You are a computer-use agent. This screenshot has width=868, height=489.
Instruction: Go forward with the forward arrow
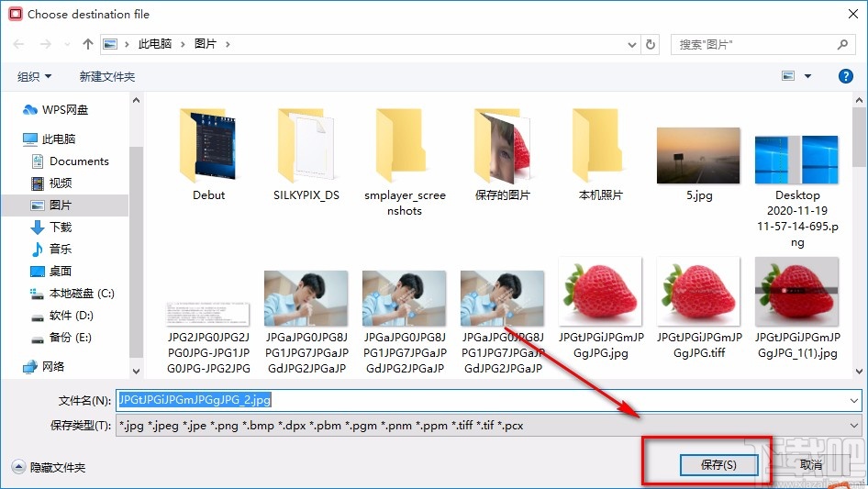tap(46, 44)
